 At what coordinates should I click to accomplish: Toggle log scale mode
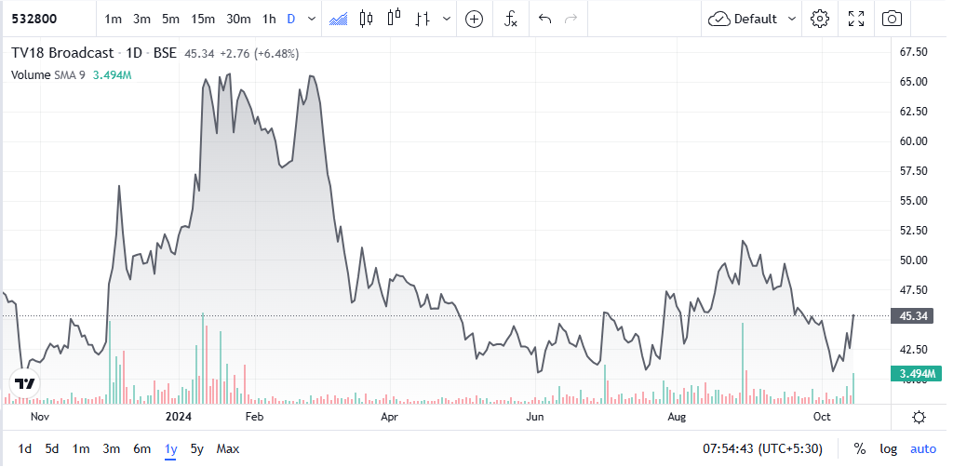pos(888,448)
